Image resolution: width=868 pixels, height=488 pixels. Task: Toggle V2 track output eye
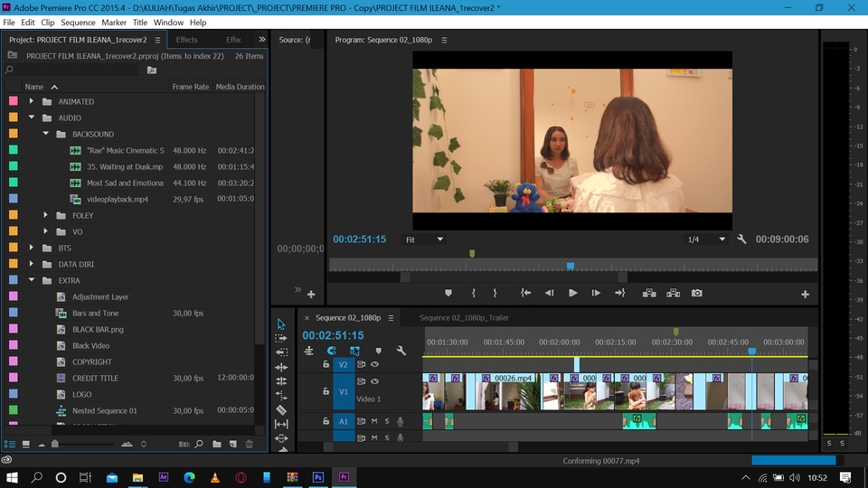(x=374, y=364)
